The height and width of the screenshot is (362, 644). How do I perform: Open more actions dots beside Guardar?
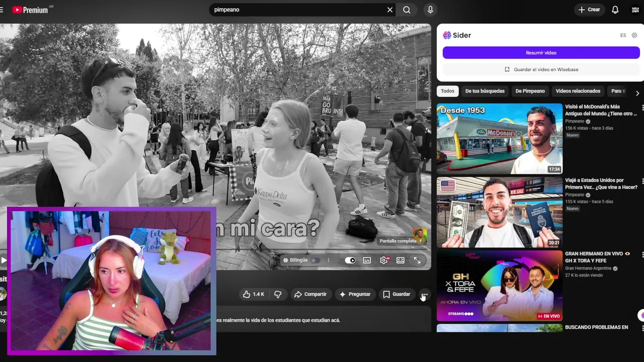click(x=424, y=295)
